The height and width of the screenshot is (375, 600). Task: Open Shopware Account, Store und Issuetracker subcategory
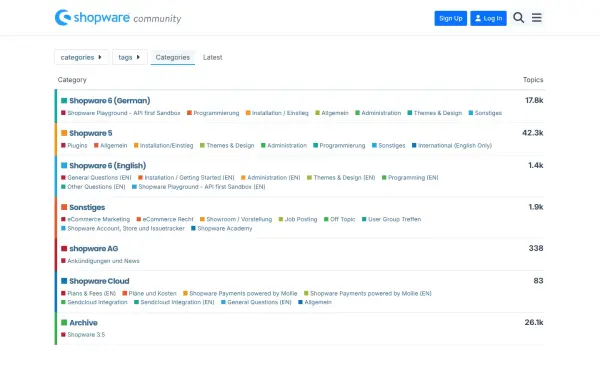[126, 229]
